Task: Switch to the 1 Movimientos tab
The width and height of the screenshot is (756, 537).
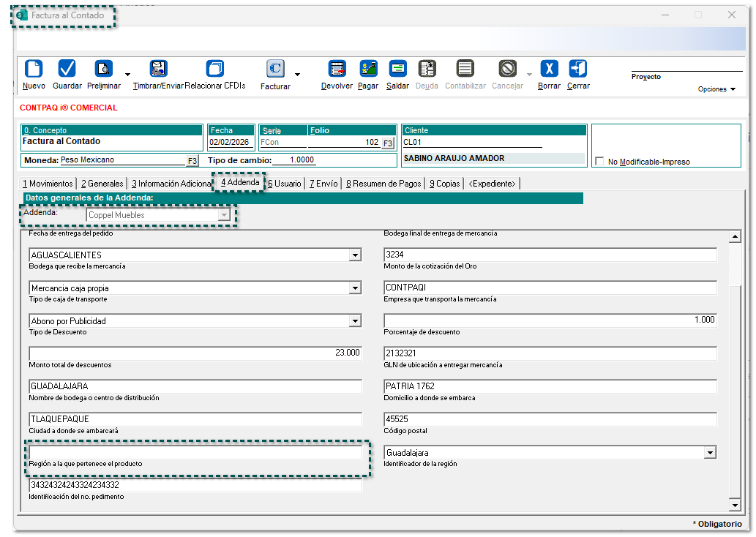Action: 48,184
